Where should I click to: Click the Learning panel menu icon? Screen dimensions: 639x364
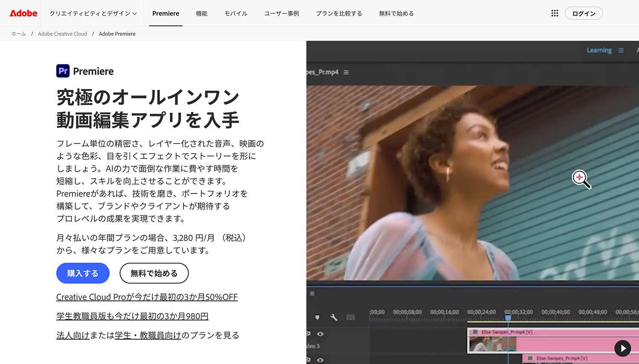[x=621, y=50]
